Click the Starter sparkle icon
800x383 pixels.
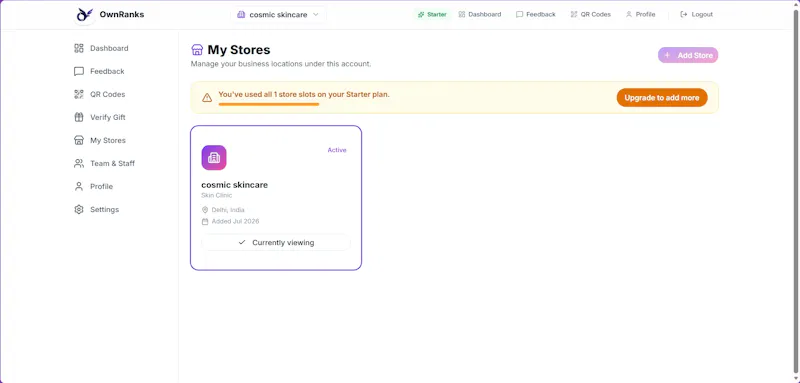(x=421, y=15)
